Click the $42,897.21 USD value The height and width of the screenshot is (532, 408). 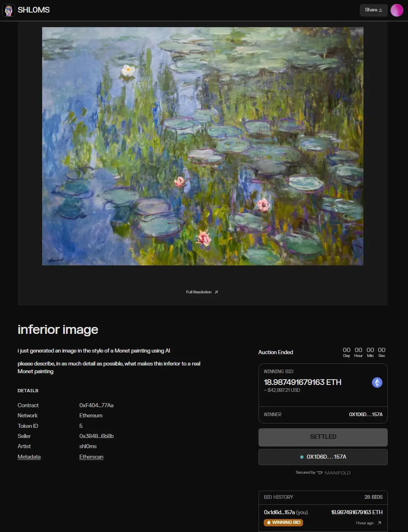coord(282,390)
